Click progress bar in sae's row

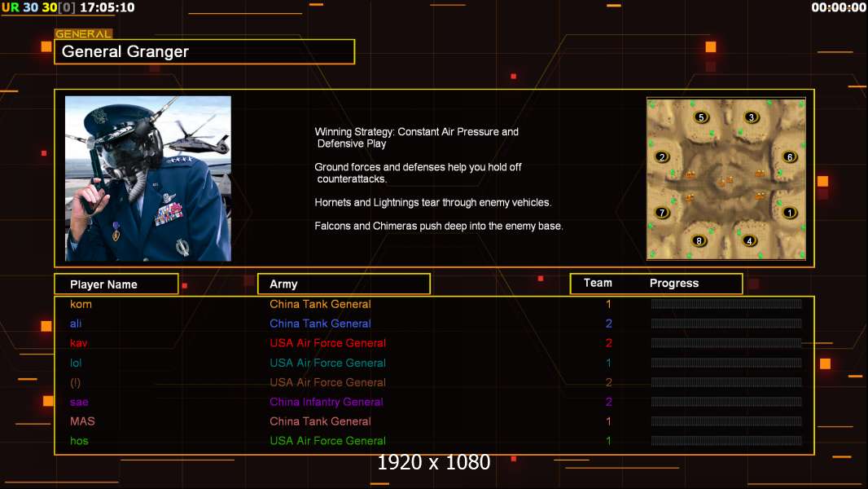(x=726, y=402)
